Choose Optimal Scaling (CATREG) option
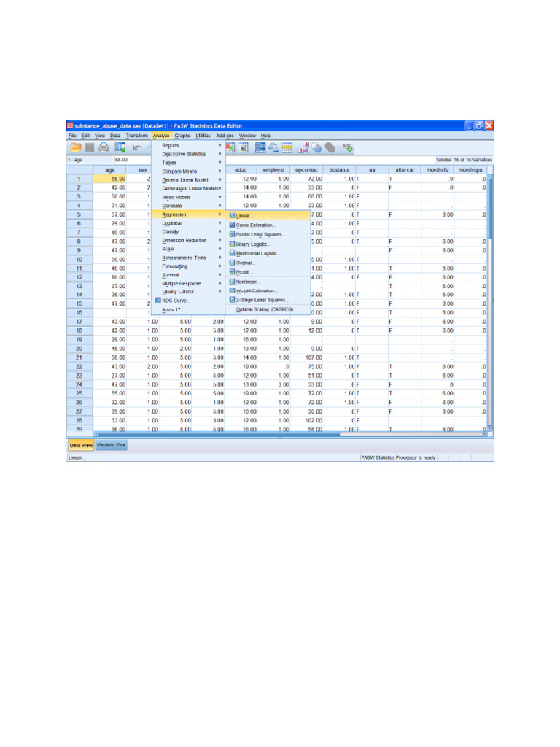Viewport: 560px width, 747px height. 268,309
